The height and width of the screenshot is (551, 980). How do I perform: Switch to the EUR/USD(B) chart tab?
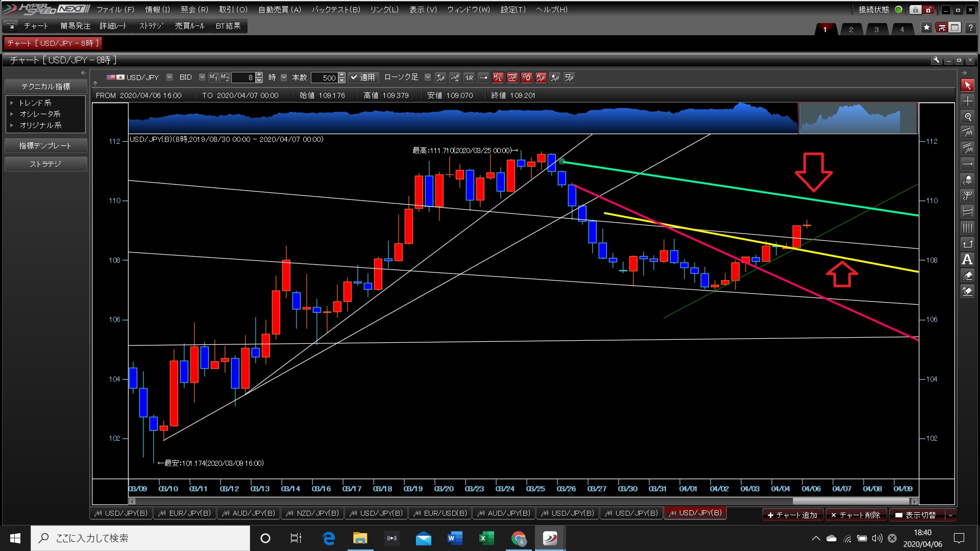[440, 513]
